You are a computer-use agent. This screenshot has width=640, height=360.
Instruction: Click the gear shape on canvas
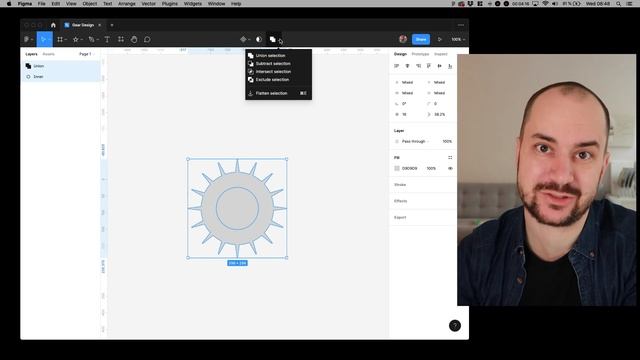pos(237,208)
